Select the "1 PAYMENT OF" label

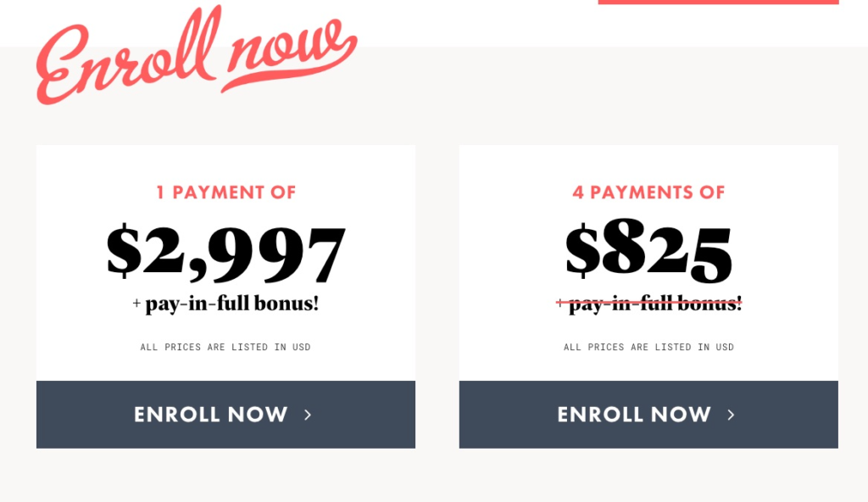225,192
